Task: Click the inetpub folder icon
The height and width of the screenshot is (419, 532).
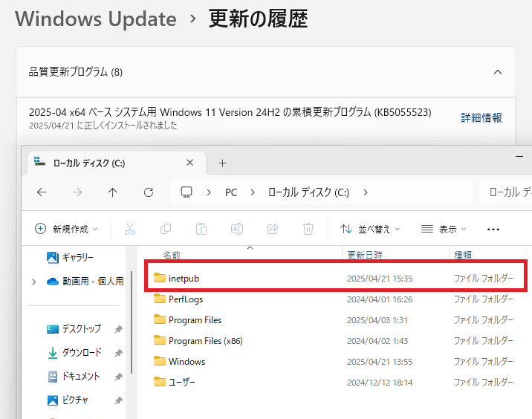Action: pos(160,278)
